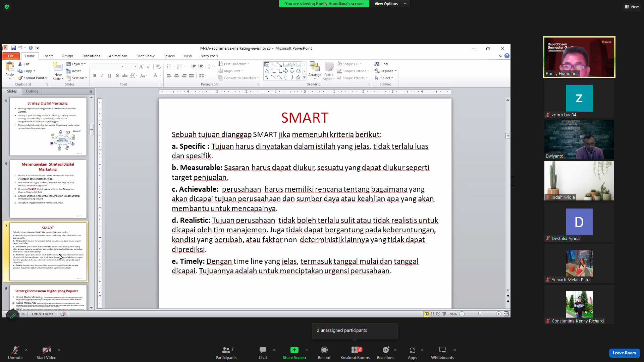
Task: Click the Fit slide to window icon
Action: point(506,314)
